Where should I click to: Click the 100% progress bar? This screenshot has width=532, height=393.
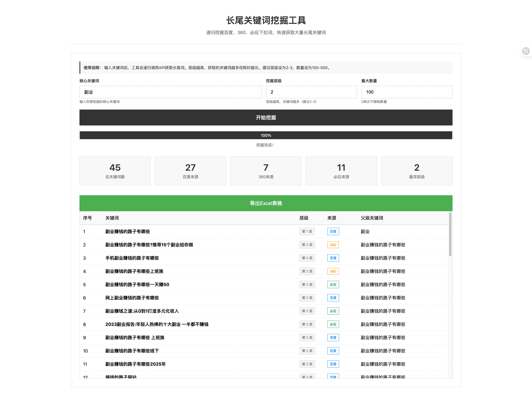click(x=266, y=135)
